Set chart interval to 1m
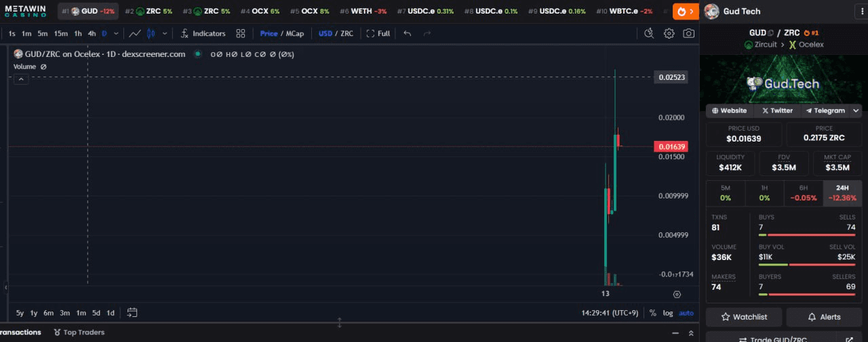Screen dimensions: 868x342 [26, 33]
